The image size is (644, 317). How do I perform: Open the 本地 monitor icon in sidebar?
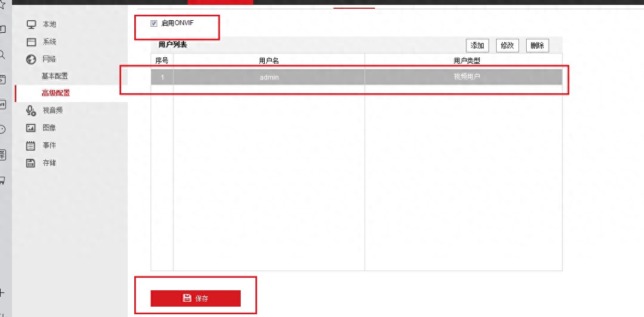pyautogui.click(x=32, y=24)
